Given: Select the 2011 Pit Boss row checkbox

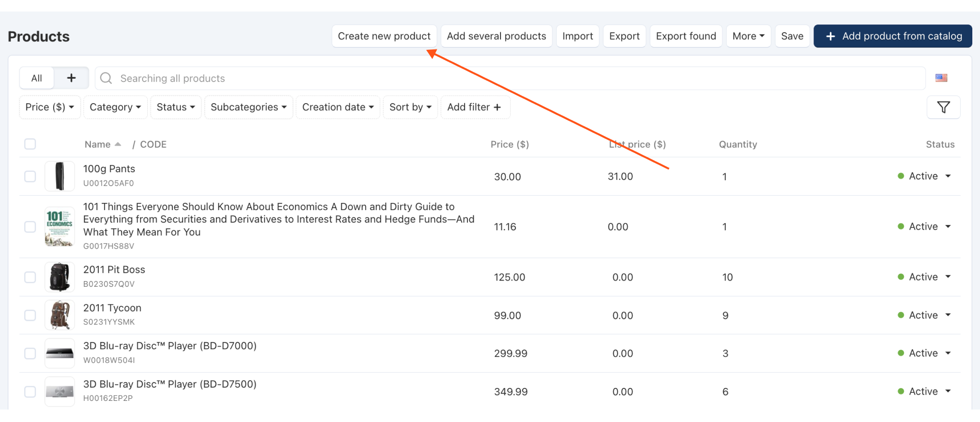Looking at the screenshot, I should click(x=30, y=277).
